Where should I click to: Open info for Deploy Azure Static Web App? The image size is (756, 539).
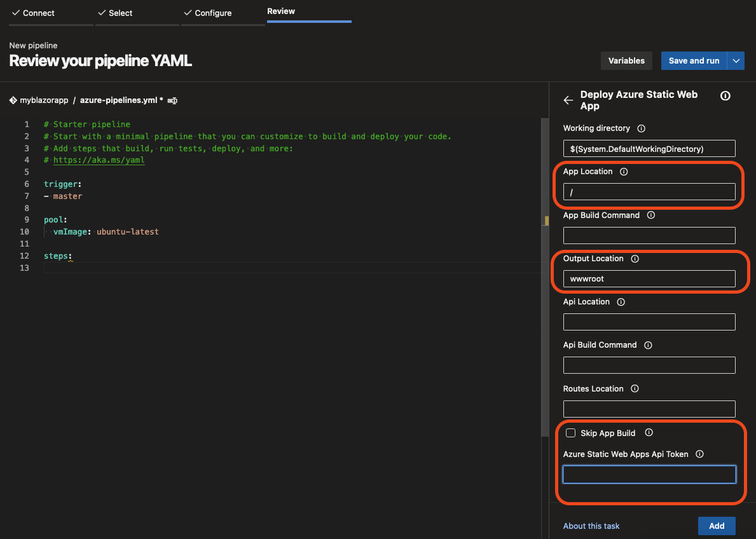pyautogui.click(x=725, y=95)
